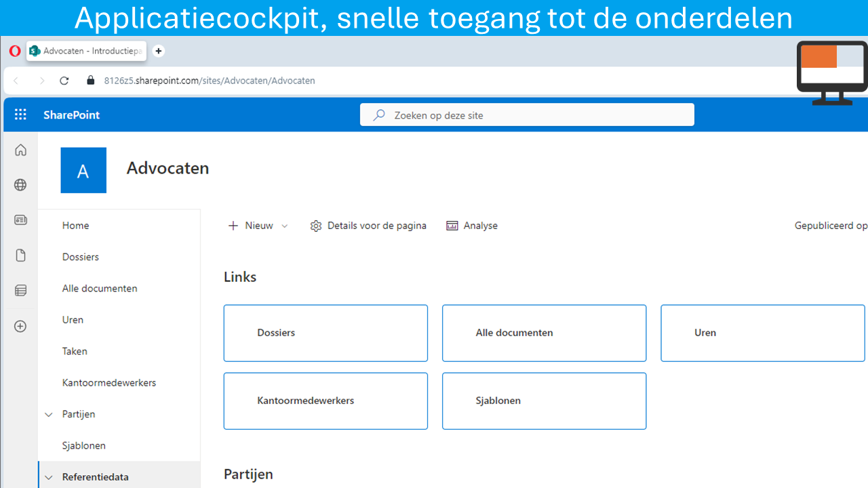Open Dossiers in the left site navigation
The height and width of the screenshot is (488, 868).
pyautogui.click(x=81, y=257)
